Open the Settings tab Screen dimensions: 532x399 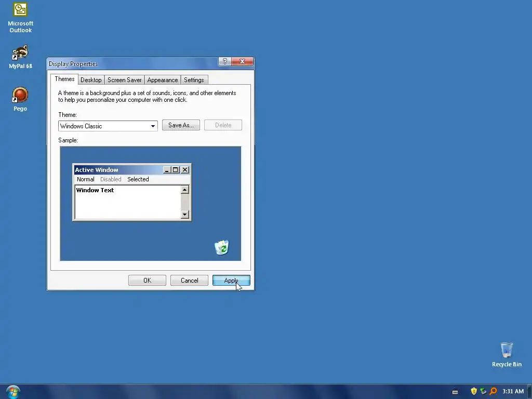click(x=194, y=80)
